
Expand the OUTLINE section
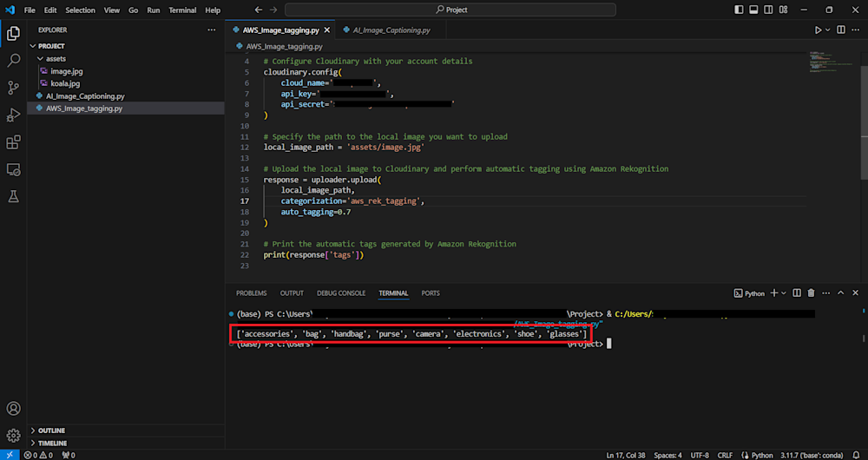click(126, 430)
